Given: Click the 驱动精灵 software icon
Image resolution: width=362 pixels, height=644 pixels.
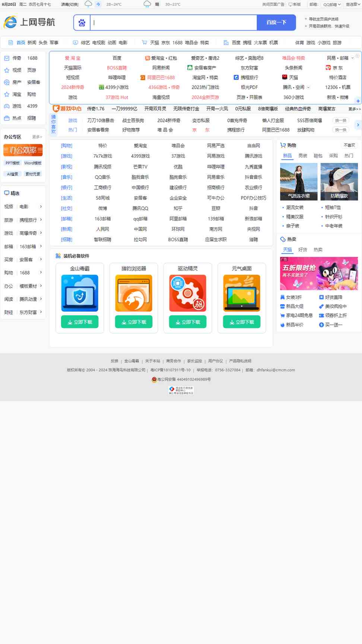Looking at the screenshot, I should [188, 293].
